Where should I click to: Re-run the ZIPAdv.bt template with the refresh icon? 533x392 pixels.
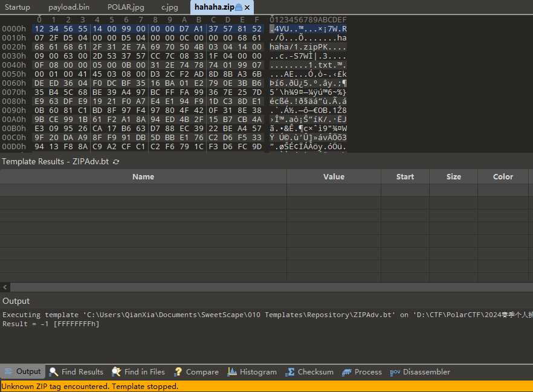[x=116, y=162]
